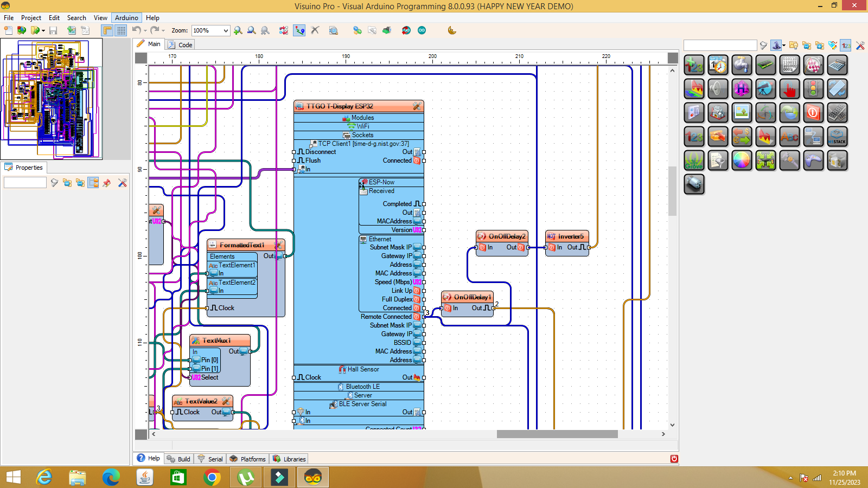Viewport: 868px width, 488px height.
Task: Open the ABC text components category
Action: (789, 137)
